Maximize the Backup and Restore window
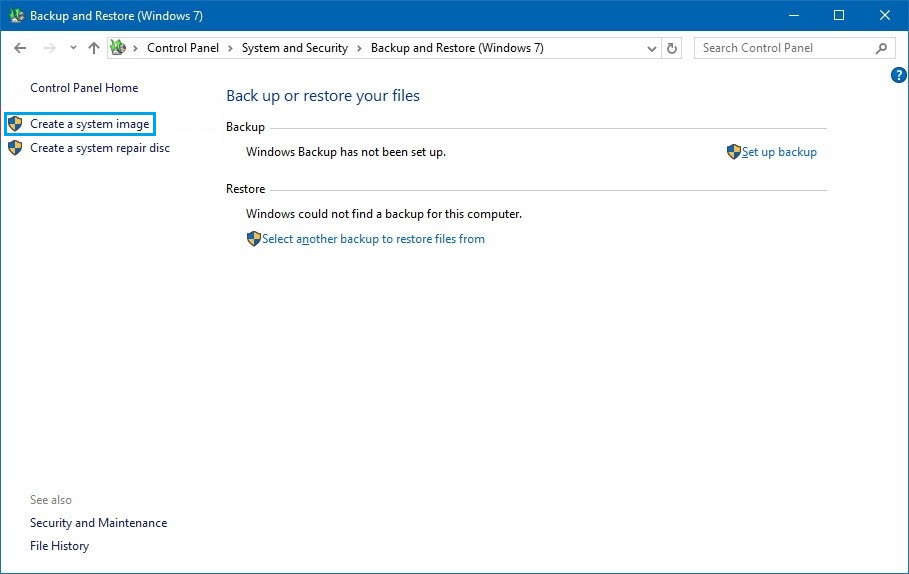Image resolution: width=909 pixels, height=574 pixels. coord(839,16)
